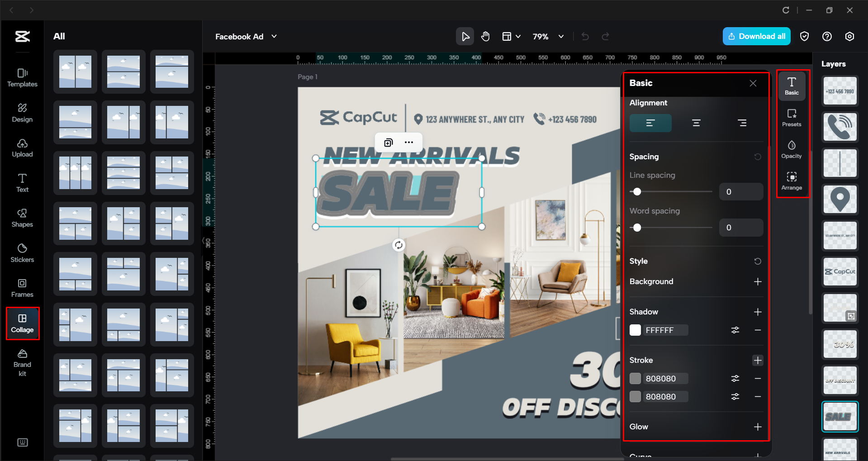Select Collage in the left sidebar
Viewport: 868px width, 461px height.
pyautogui.click(x=23, y=323)
